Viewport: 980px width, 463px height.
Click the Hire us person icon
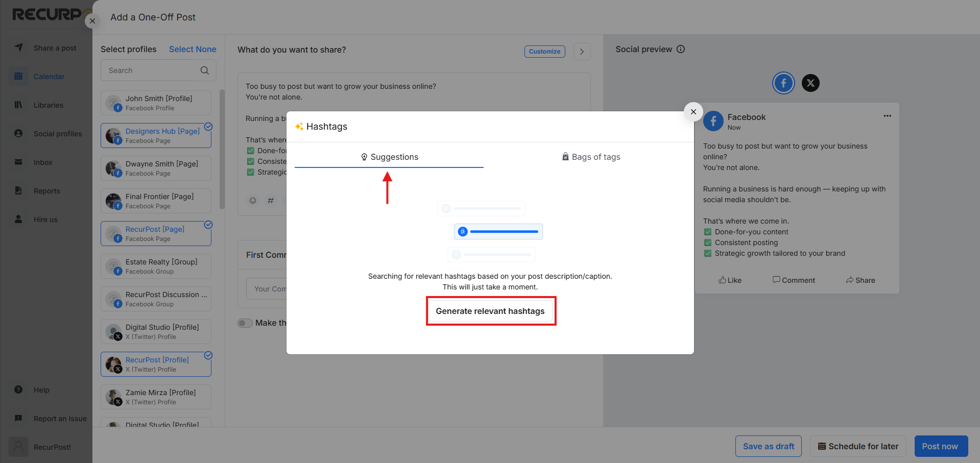(18, 219)
